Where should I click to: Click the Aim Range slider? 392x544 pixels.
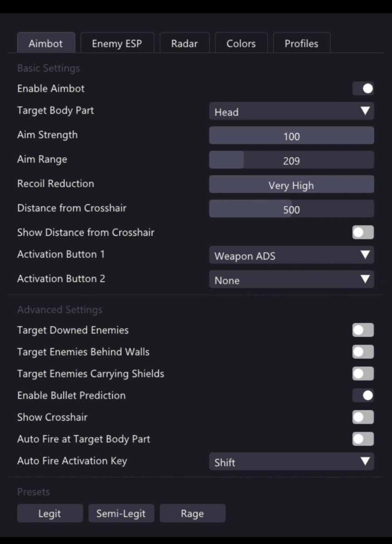coord(291,160)
